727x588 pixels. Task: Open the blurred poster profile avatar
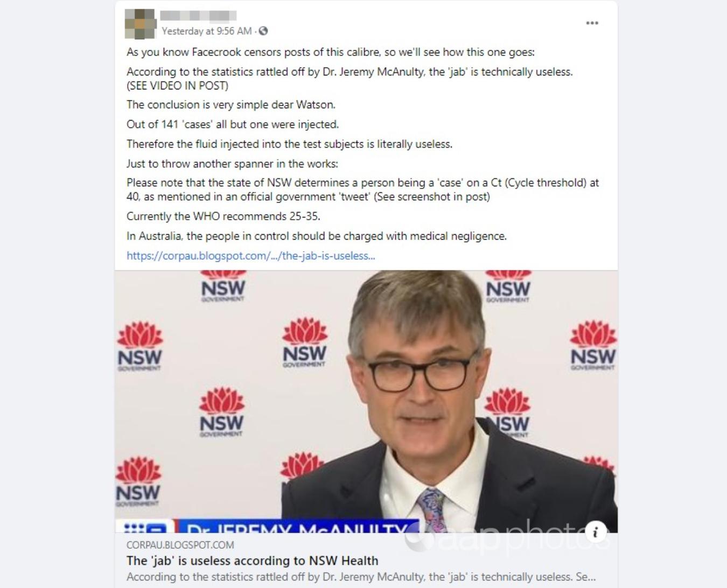[140, 24]
